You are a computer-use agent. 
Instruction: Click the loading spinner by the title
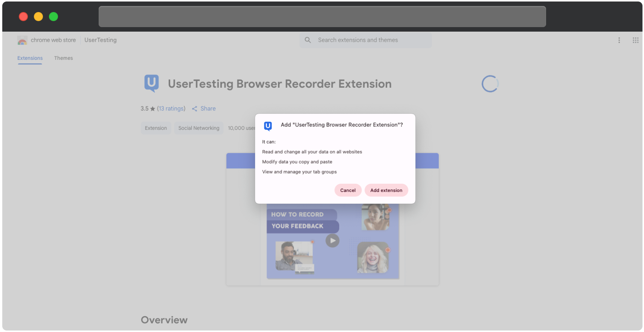coord(490,84)
